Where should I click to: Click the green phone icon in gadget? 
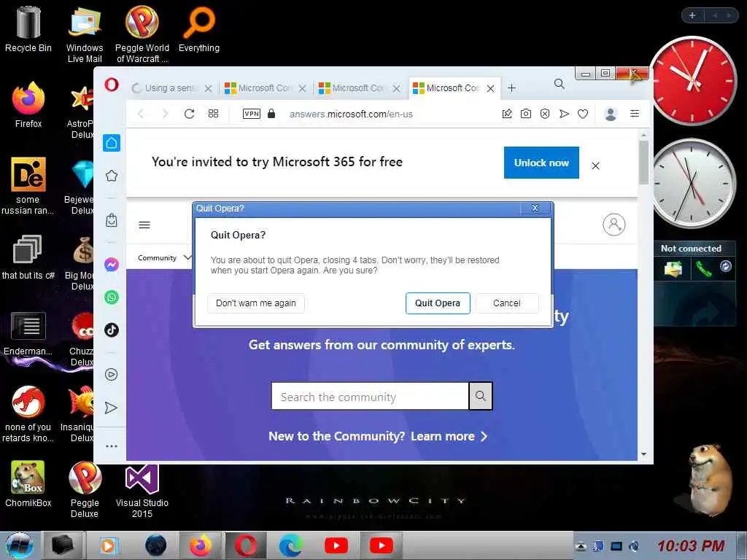[704, 268]
